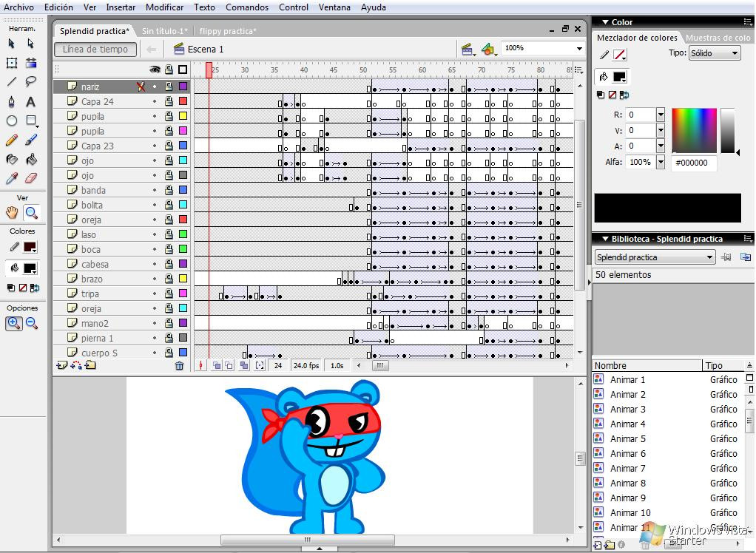Open the stage zoom 100% dropdown
Image resolution: width=756 pixels, height=553 pixels.
[x=579, y=48]
